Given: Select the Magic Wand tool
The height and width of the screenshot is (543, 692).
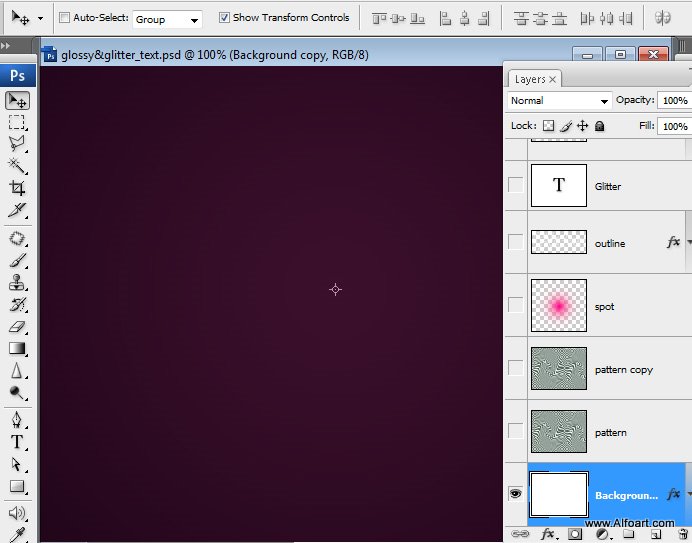Looking at the screenshot, I should [x=17, y=166].
